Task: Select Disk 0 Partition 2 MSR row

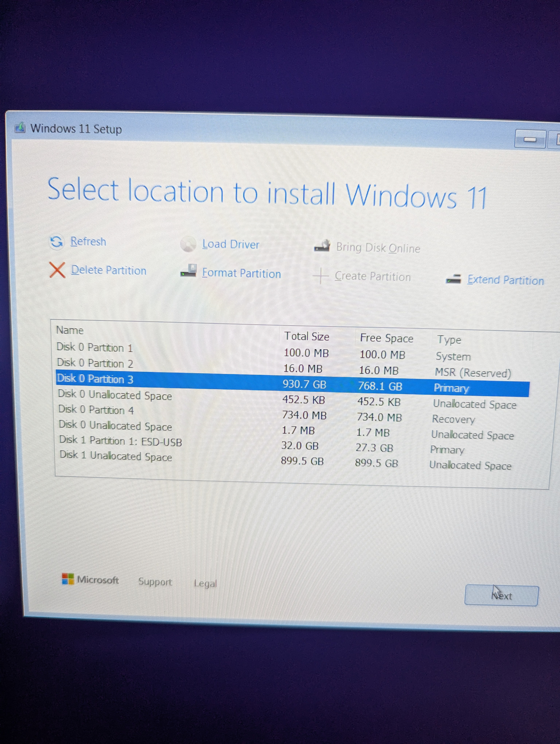Action: tap(95, 363)
